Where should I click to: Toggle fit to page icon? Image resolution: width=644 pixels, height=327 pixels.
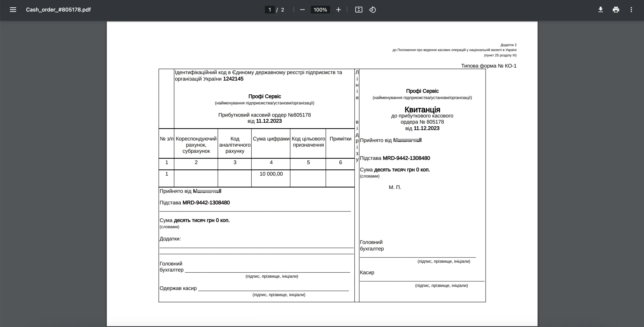359,10
